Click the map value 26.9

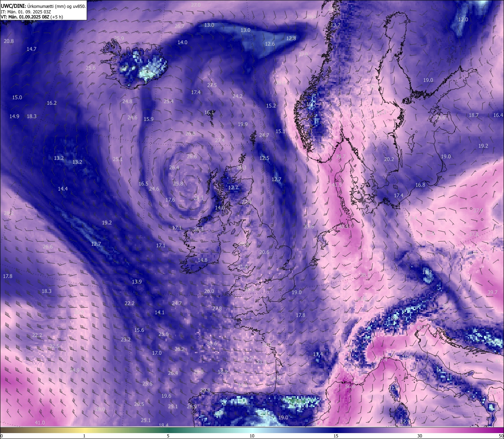click(x=192, y=406)
